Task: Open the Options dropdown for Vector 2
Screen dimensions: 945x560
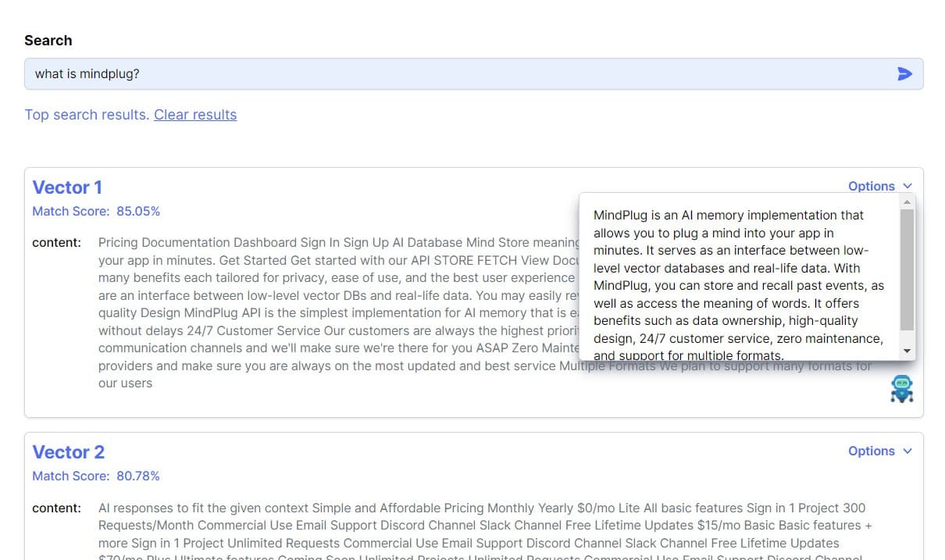Action: pos(880,451)
